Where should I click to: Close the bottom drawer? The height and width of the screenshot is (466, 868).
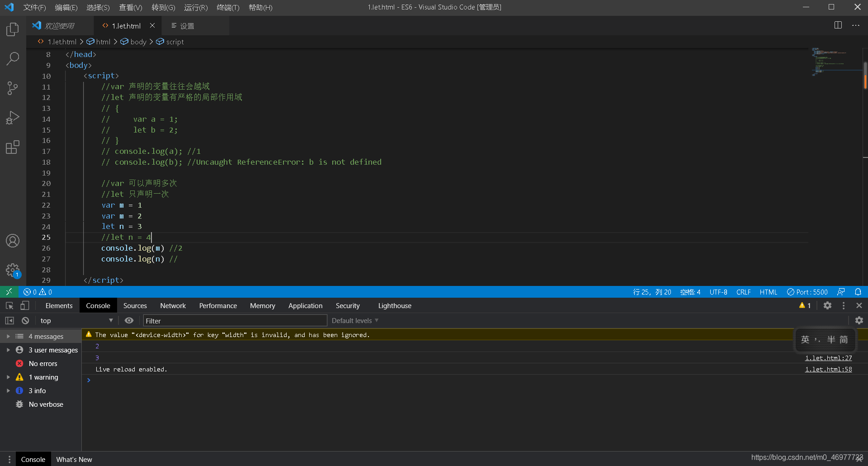[859, 459]
